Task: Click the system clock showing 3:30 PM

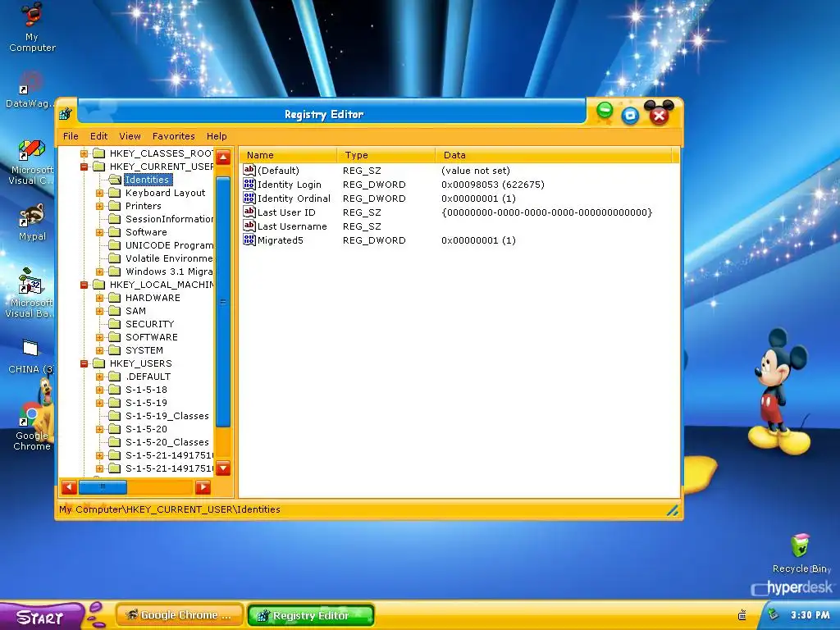Action: [810, 615]
